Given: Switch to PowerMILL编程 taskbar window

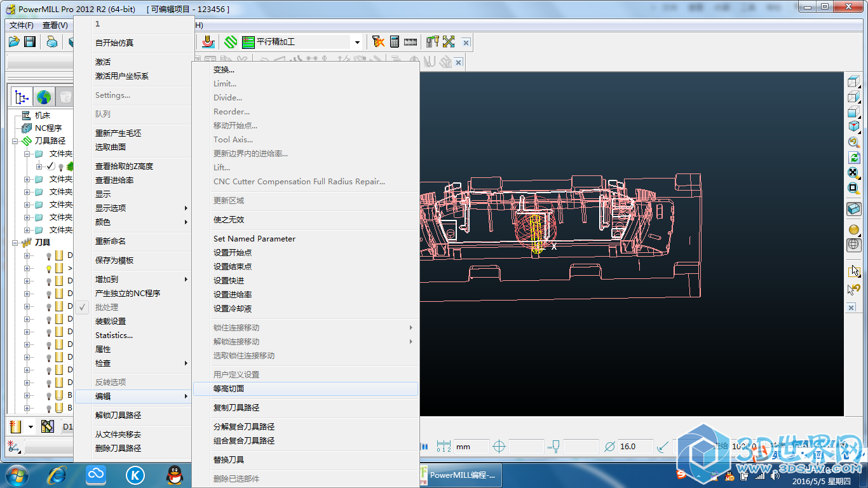Looking at the screenshot, I should [x=460, y=475].
